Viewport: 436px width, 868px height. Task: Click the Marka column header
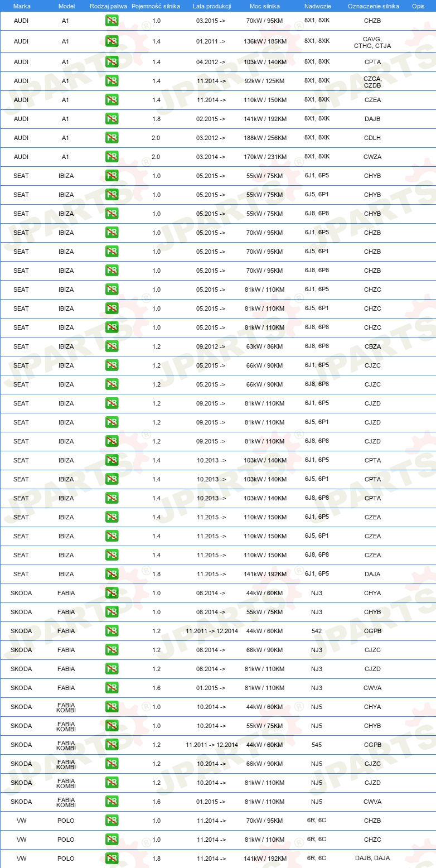click(x=22, y=6)
